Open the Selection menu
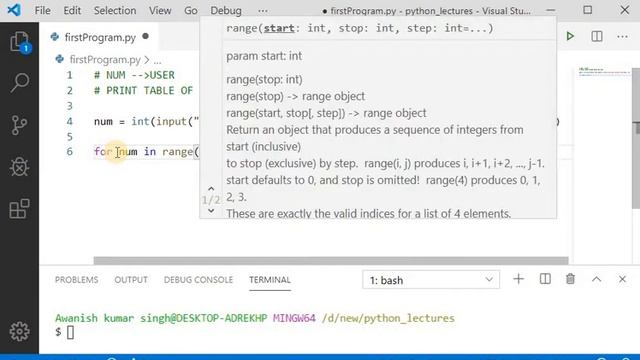Viewport: 640px width, 360px height. pyautogui.click(x=115, y=11)
